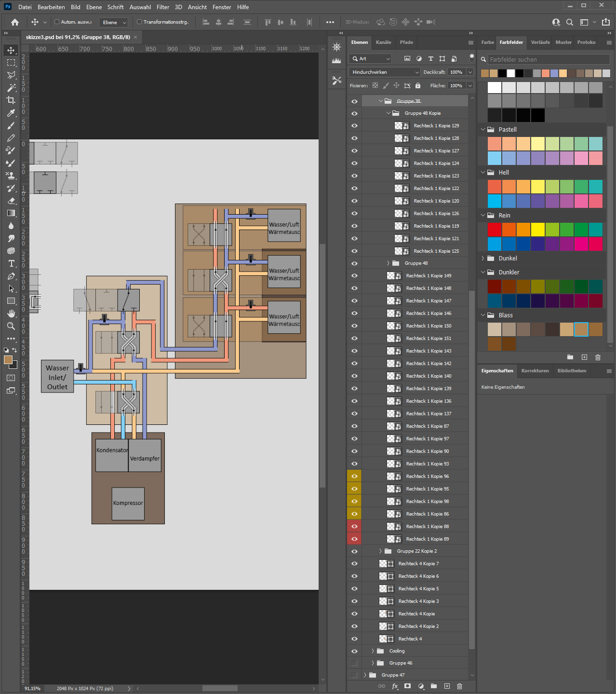The image size is (616, 694).
Task: Add a layer mask
Action: tap(408, 686)
